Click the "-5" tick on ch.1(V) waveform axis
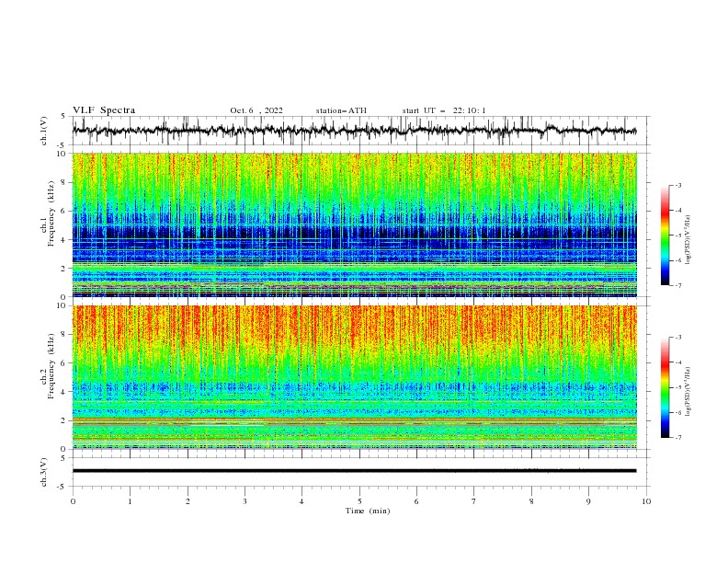The height and width of the screenshot is (563, 728). [63, 145]
